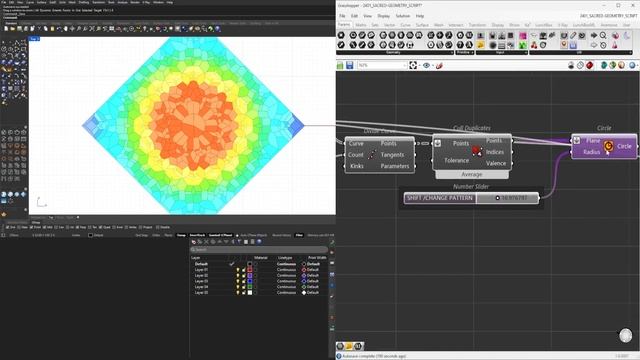The width and height of the screenshot is (640, 360).
Task: Toggle Gumball in Rhino status bar
Action: pos(220,235)
